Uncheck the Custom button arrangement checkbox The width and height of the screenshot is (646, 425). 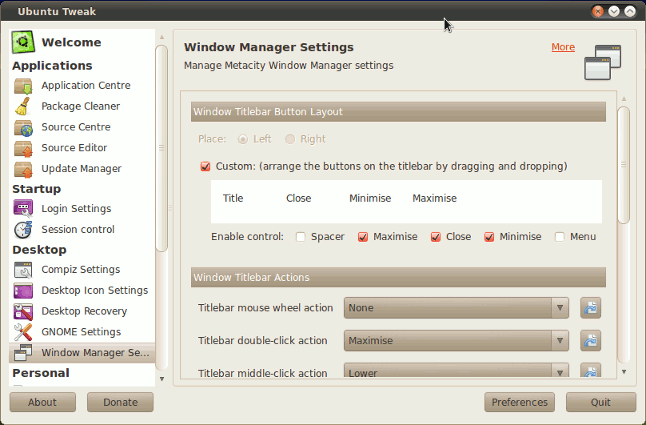coord(205,166)
